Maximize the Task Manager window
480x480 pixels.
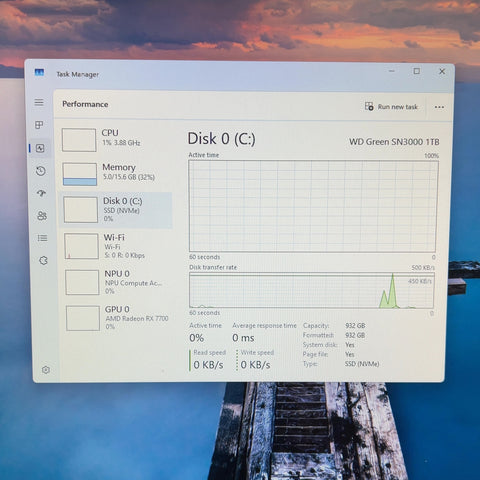[x=417, y=71]
